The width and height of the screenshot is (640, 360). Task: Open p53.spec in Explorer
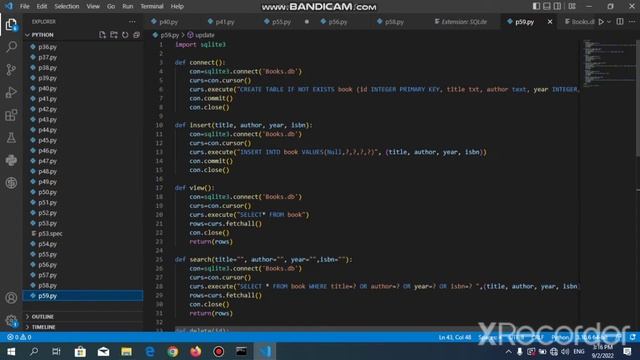83,233
